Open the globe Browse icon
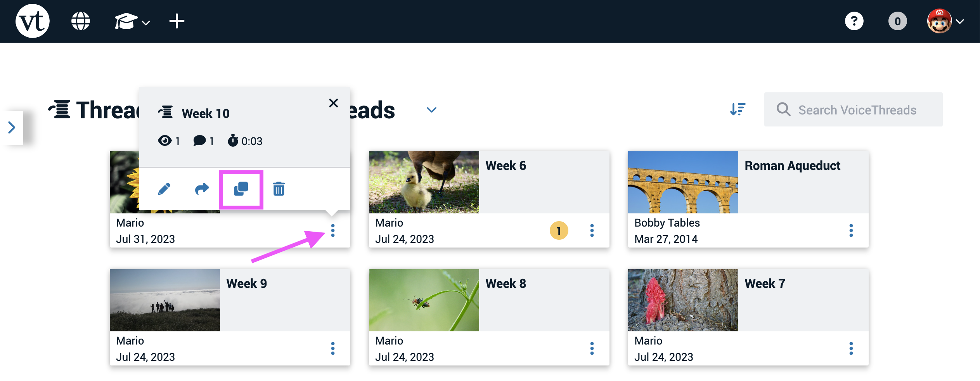 [x=81, y=21]
